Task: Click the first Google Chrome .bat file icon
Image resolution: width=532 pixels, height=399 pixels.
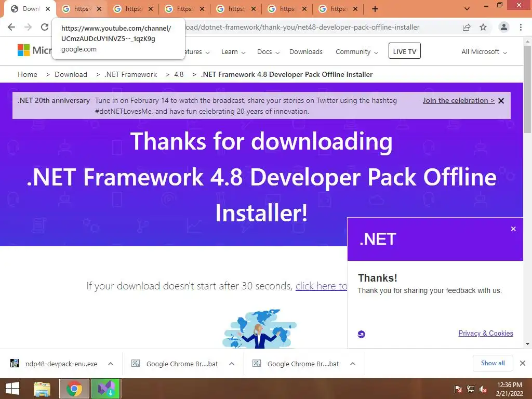Action: [136, 363]
